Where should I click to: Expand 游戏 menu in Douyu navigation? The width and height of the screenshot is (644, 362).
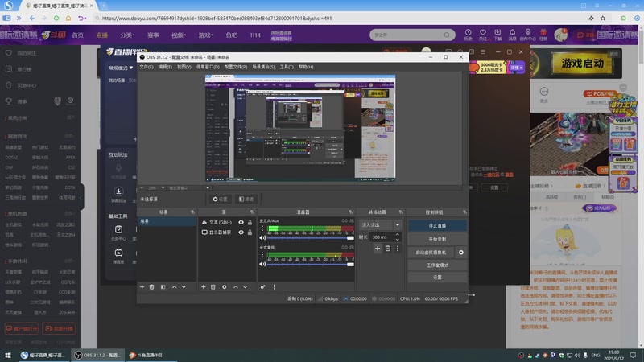click(x=205, y=35)
